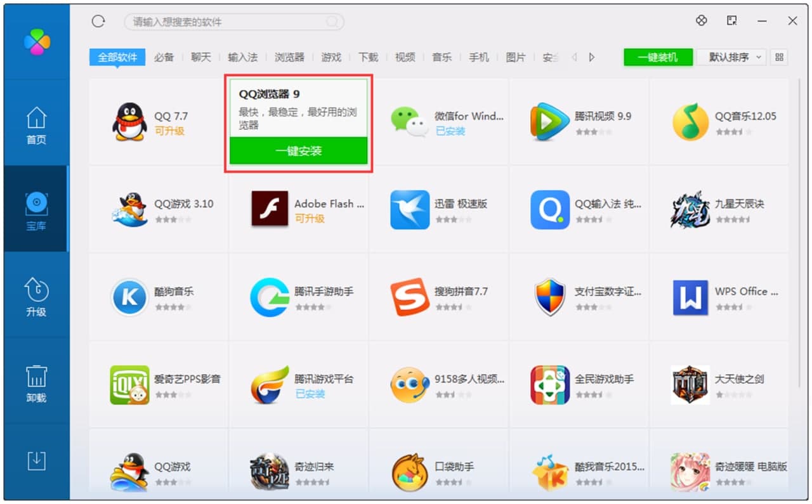Image resolution: width=812 pixels, height=504 pixels.
Task: Select the 大天使之剑 game icon
Action: click(690, 385)
